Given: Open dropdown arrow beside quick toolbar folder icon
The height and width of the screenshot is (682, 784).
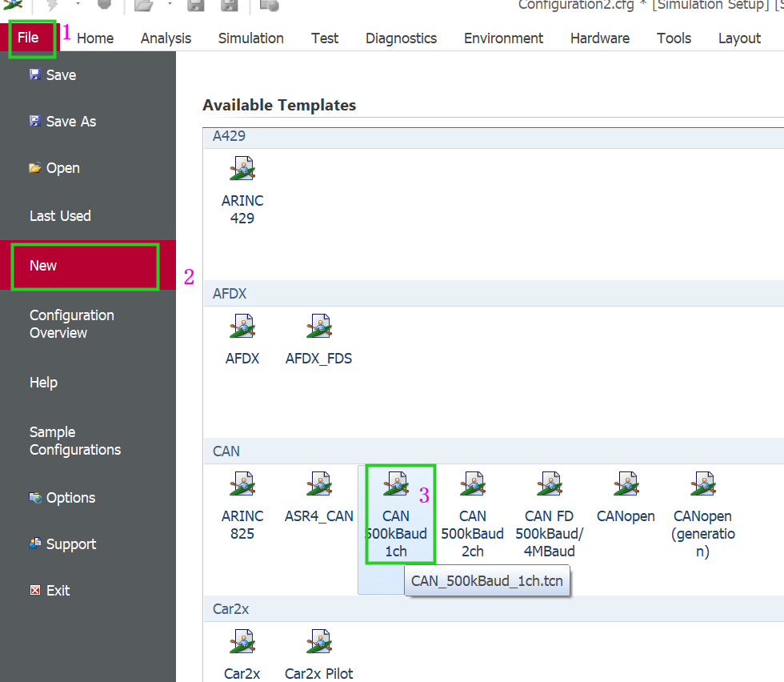Looking at the screenshot, I should pyautogui.click(x=170, y=4).
